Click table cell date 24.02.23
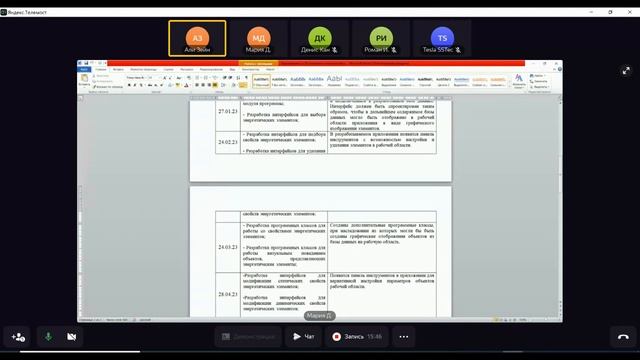 tap(228, 142)
